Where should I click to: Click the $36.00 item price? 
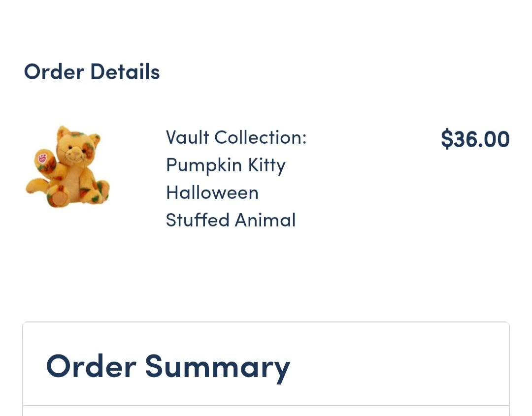tap(475, 139)
